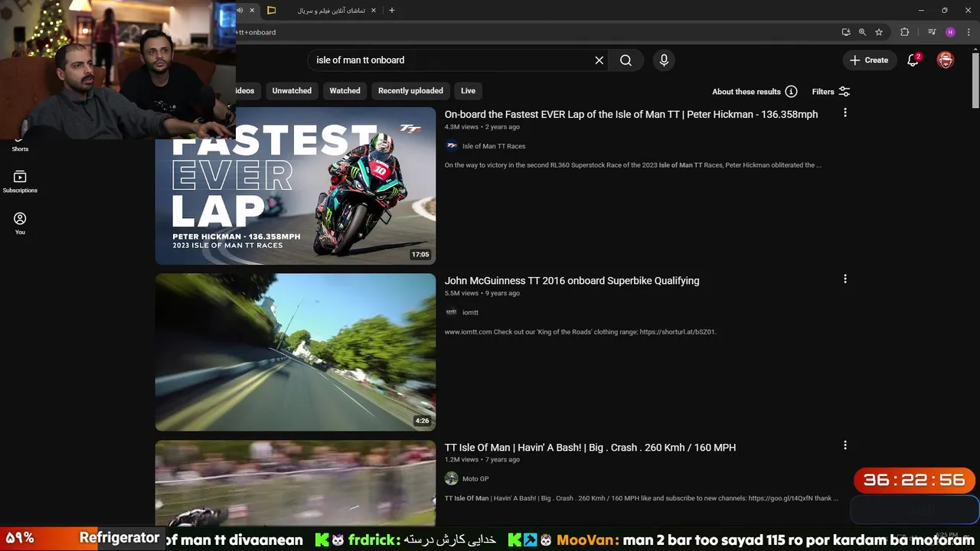
Task: Click the 4:26 duration badge
Action: click(x=422, y=421)
